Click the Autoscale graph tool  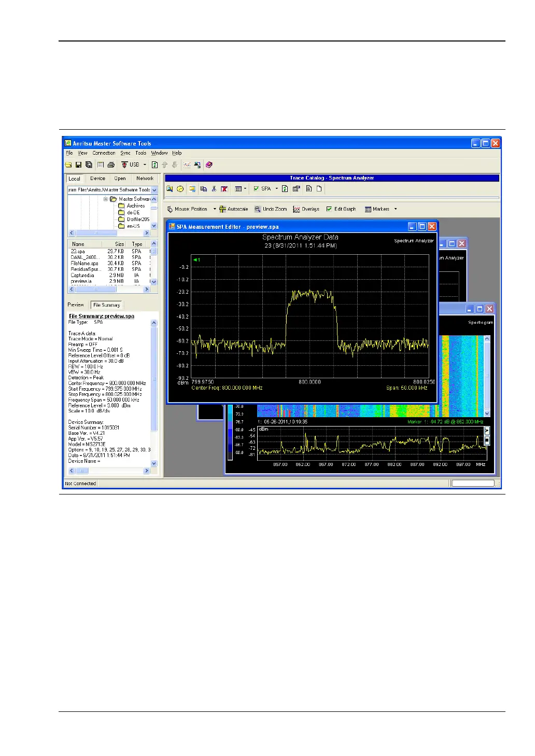pos(233,209)
